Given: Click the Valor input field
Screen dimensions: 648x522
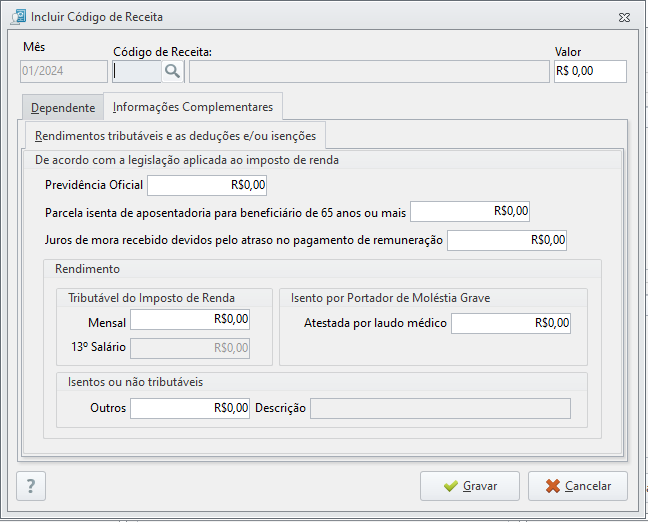Looking at the screenshot, I should coord(590,72).
